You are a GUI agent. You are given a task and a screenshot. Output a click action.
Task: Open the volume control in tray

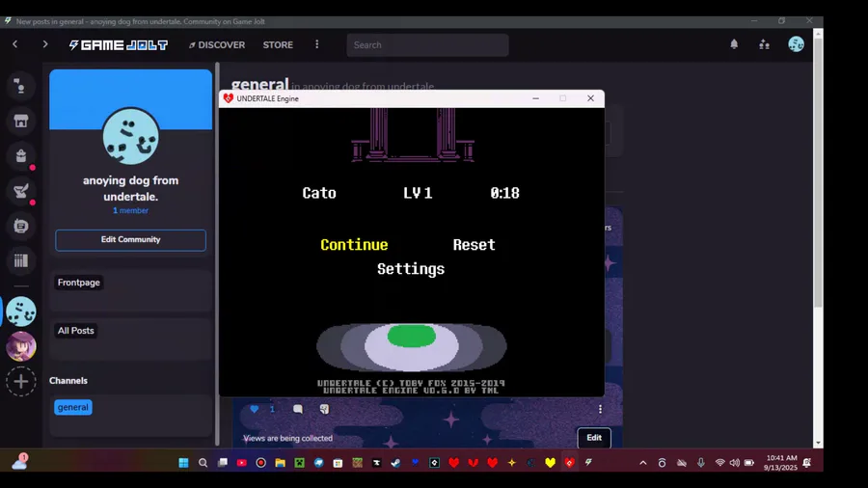[735, 463]
